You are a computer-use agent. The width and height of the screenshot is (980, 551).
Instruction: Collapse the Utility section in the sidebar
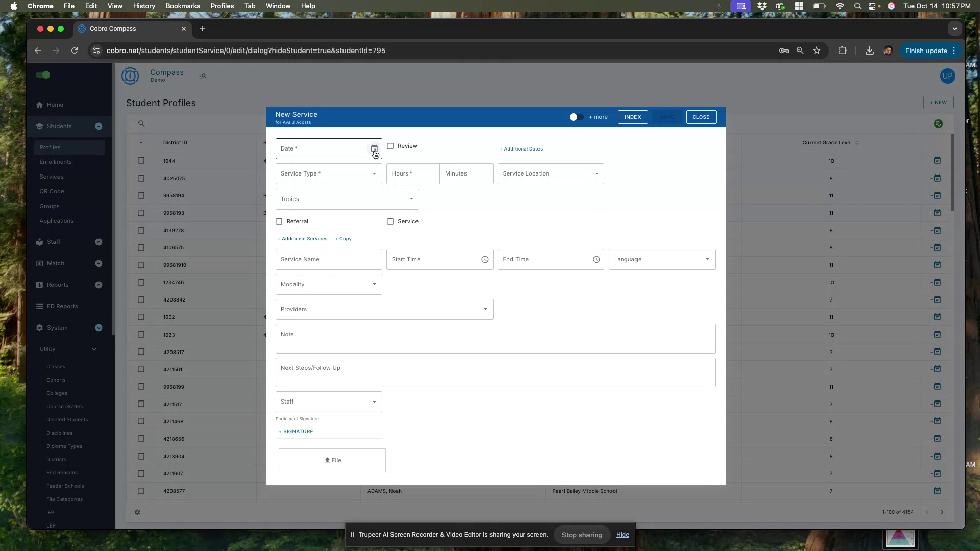tap(93, 349)
